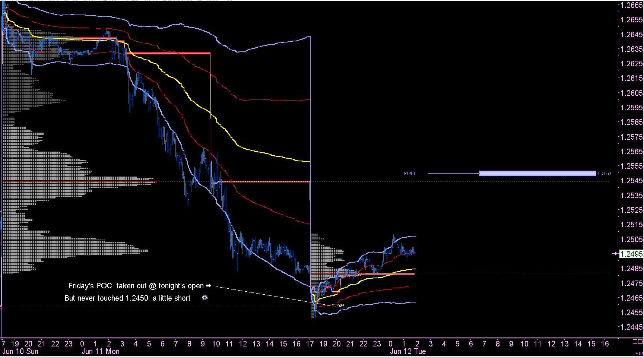Click the +IQ indicator in the corner
This screenshot has height=358, width=644.
coord(639,353)
